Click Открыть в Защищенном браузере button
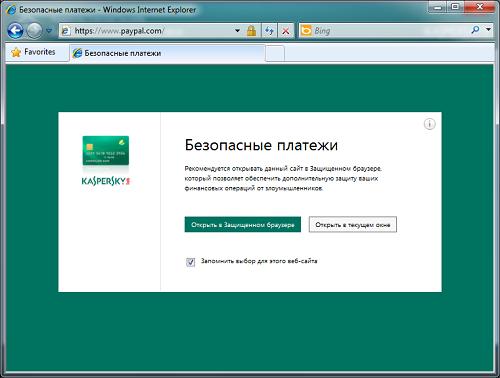Image resolution: width=500 pixels, height=378 pixels. (x=243, y=225)
